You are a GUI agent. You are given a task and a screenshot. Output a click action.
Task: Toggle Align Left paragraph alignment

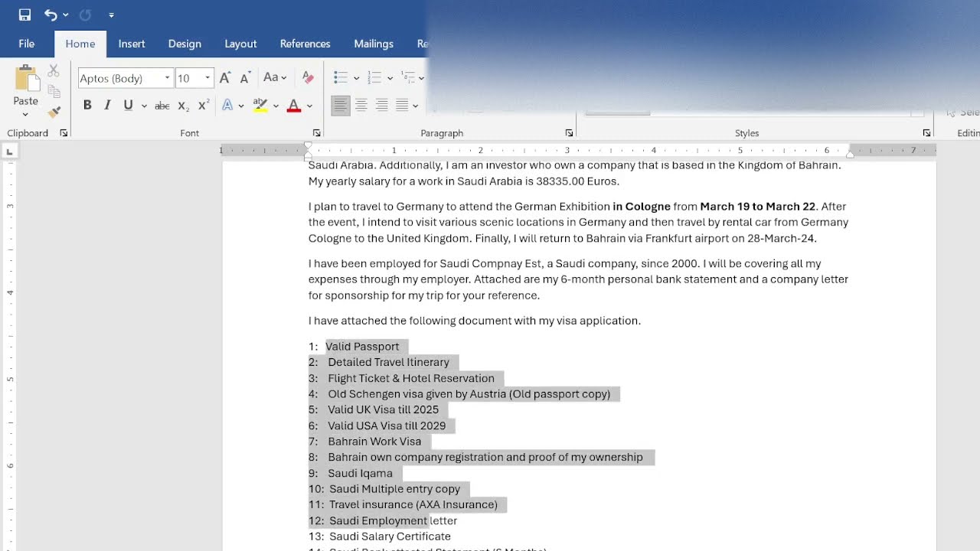[x=341, y=106]
